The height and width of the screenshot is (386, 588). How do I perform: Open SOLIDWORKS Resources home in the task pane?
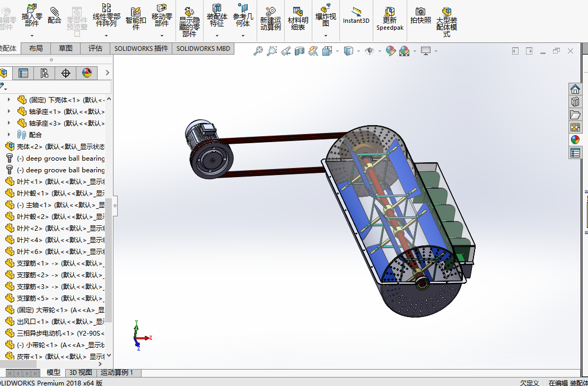575,89
